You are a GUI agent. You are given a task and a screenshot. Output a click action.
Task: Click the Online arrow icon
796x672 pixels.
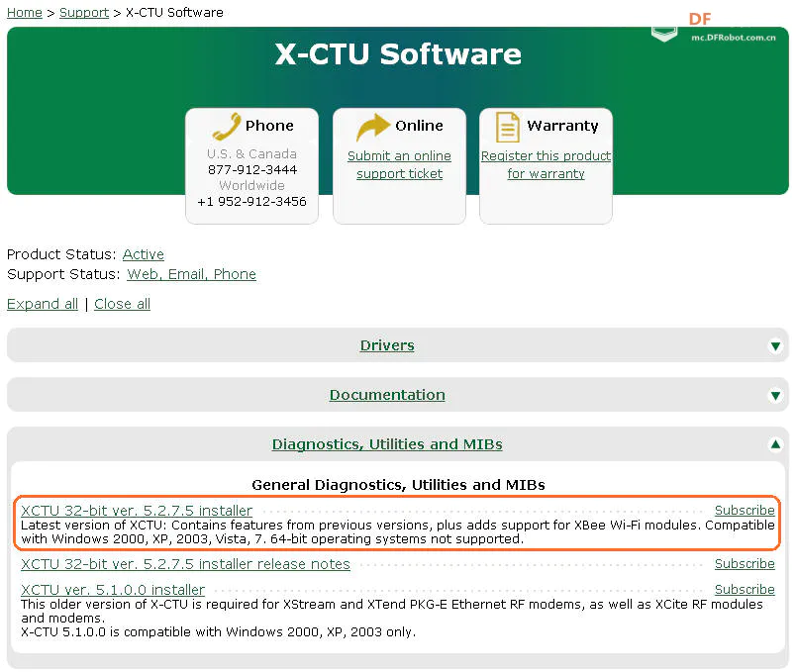tap(373, 127)
